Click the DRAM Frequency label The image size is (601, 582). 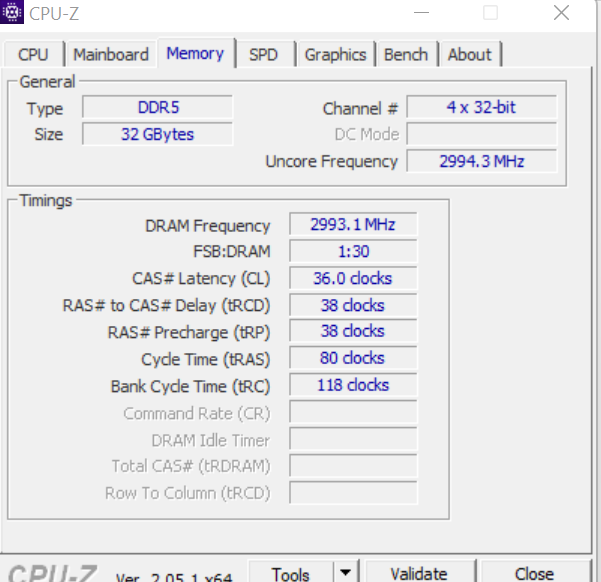pyautogui.click(x=208, y=226)
